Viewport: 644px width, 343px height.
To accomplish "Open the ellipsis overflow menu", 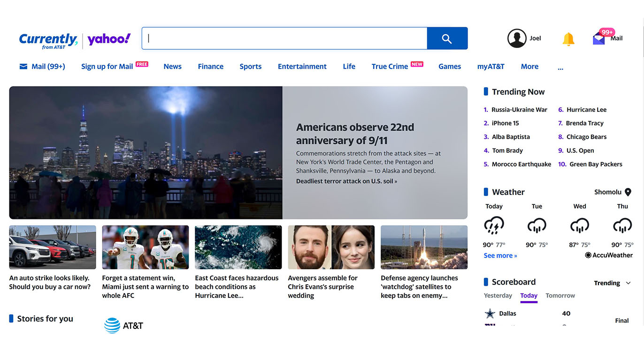I will (560, 69).
